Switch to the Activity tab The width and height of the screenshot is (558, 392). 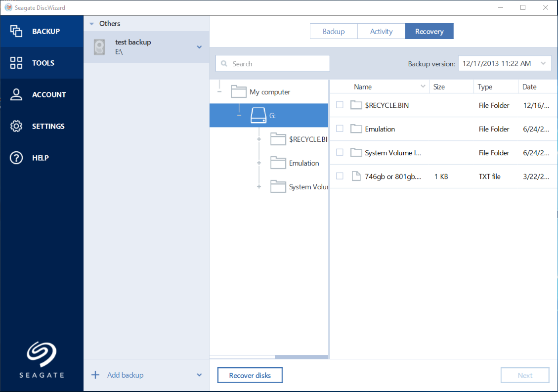(381, 31)
